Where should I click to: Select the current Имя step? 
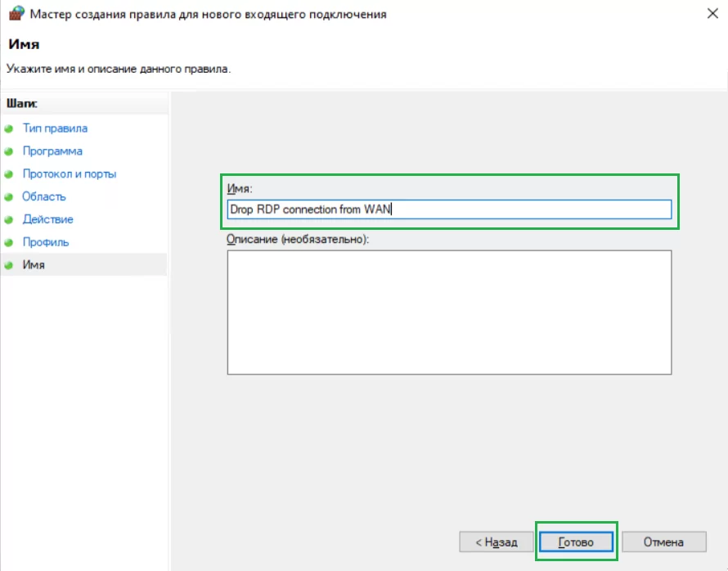tap(34, 264)
